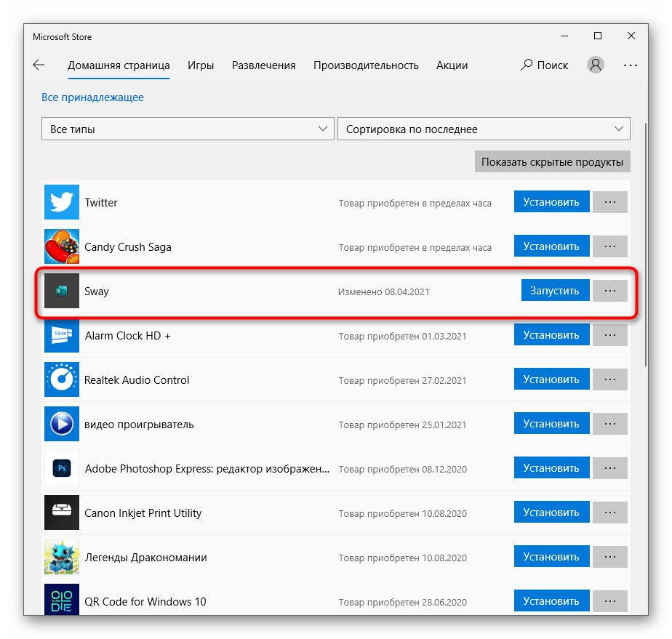Screen dimensions: 672x639
Task: Open the Все принадлежащее link
Action: point(92,97)
